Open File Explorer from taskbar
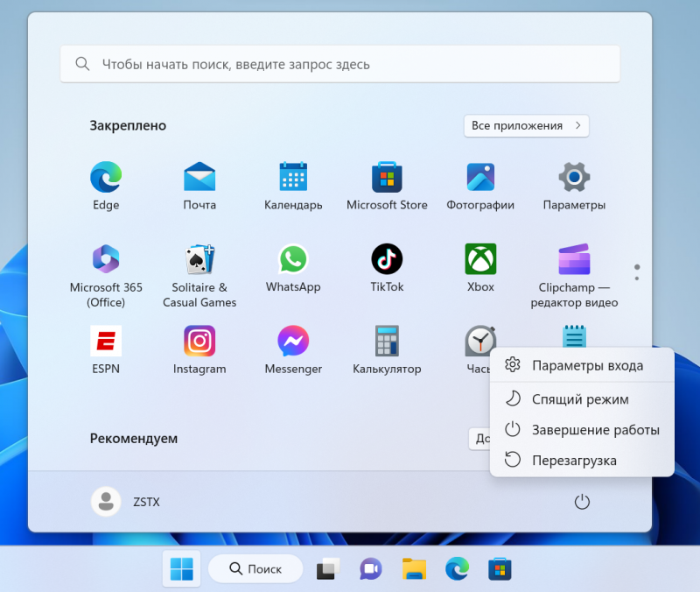 point(414,568)
